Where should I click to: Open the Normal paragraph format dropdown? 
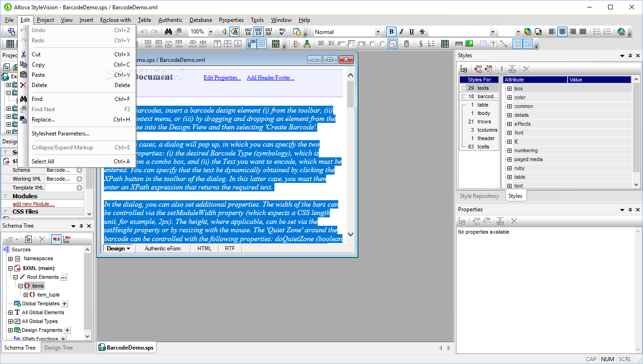pyautogui.click(x=378, y=32)
